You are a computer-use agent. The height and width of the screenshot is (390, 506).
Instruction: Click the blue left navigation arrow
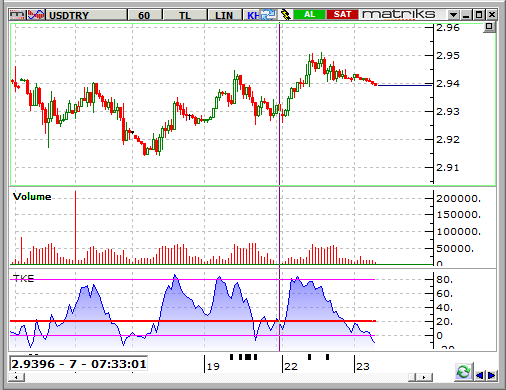[x=480, y=375]
